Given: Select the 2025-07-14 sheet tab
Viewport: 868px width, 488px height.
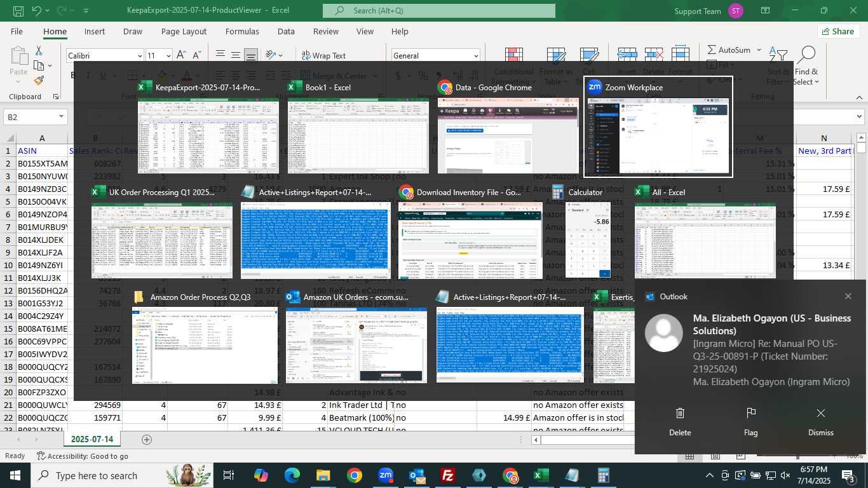Looking at the screenshot, I should click(92, 439).
